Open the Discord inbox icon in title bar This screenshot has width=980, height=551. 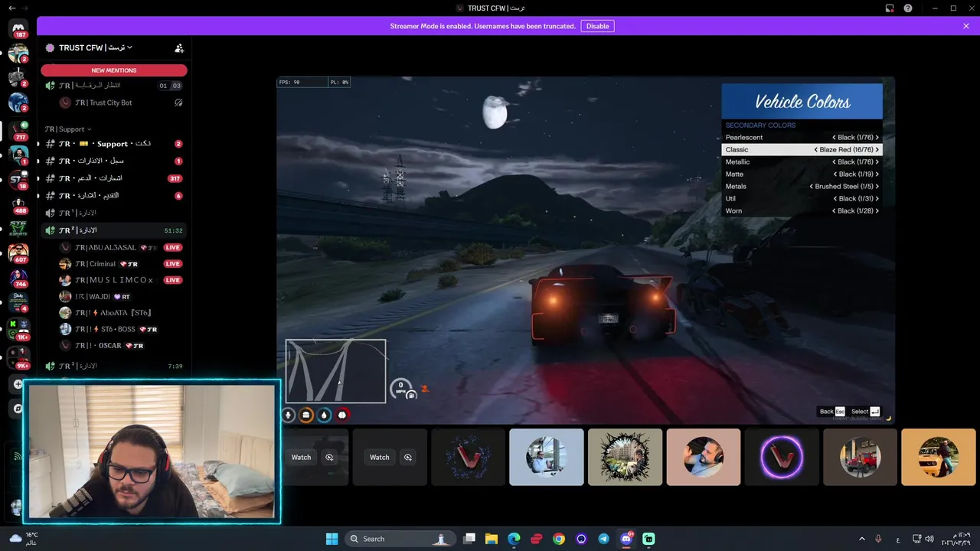tap(890, 8)
